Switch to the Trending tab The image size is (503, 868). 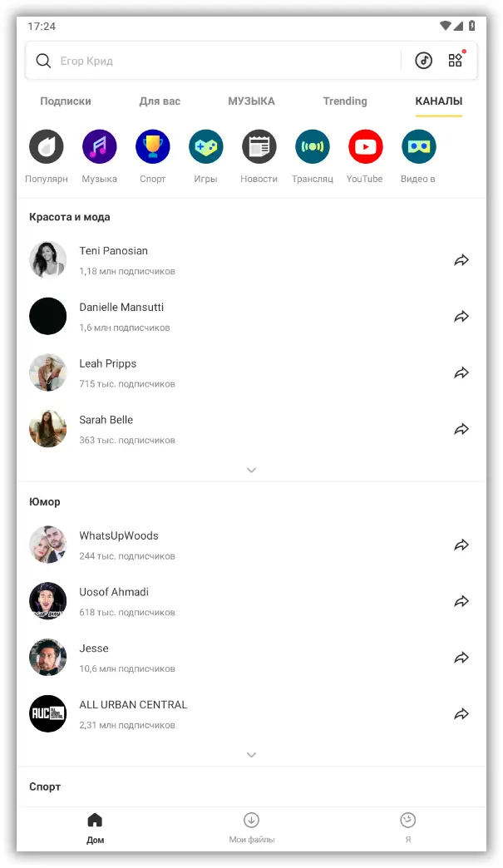[345, 101]
